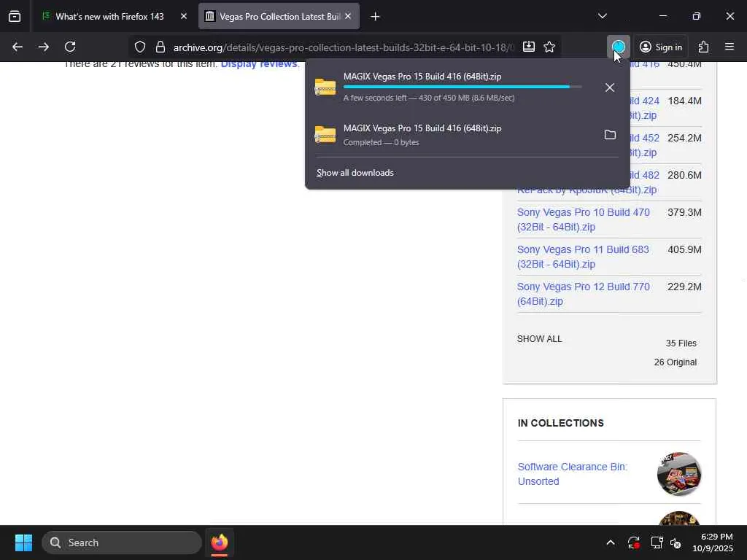
Task: Click the 405.9M file size
Action: coord(684,249)
